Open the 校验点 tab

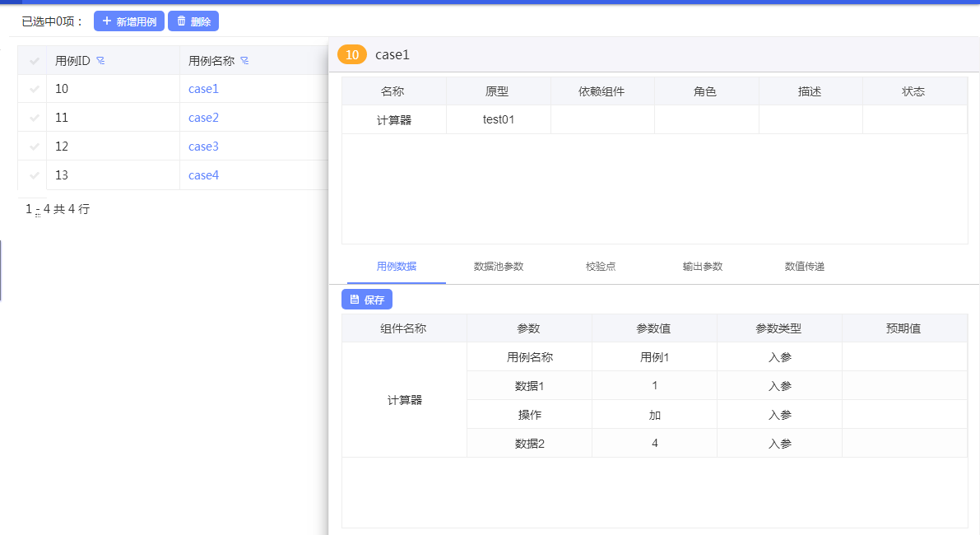click(601, 267)
